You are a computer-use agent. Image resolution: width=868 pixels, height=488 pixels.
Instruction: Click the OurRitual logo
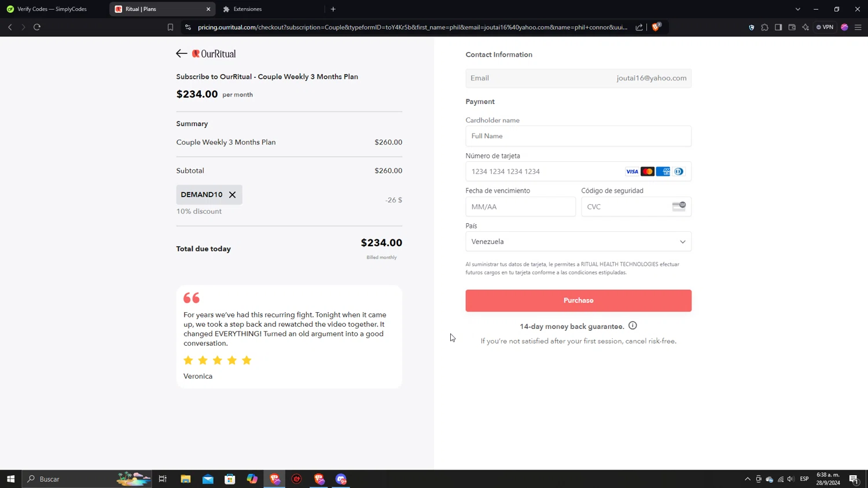tap(214, 54)
